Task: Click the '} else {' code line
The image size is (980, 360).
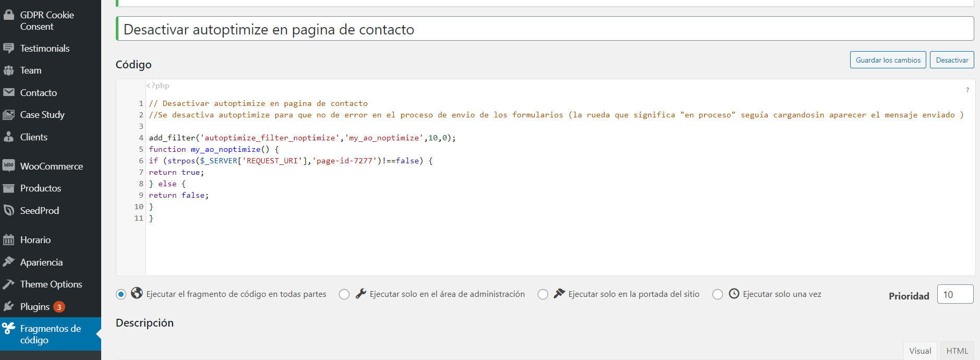Action: pyautogui.click(x=167, y=184)
